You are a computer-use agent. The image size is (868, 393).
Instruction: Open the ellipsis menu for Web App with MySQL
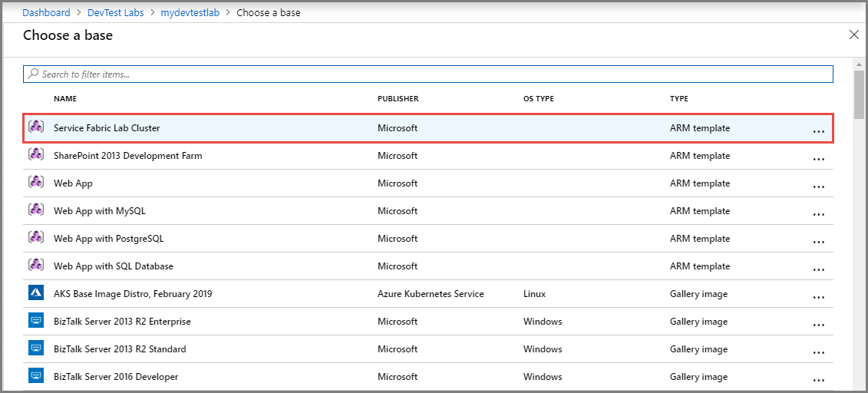pyautogui.click(x=818, y=215)
